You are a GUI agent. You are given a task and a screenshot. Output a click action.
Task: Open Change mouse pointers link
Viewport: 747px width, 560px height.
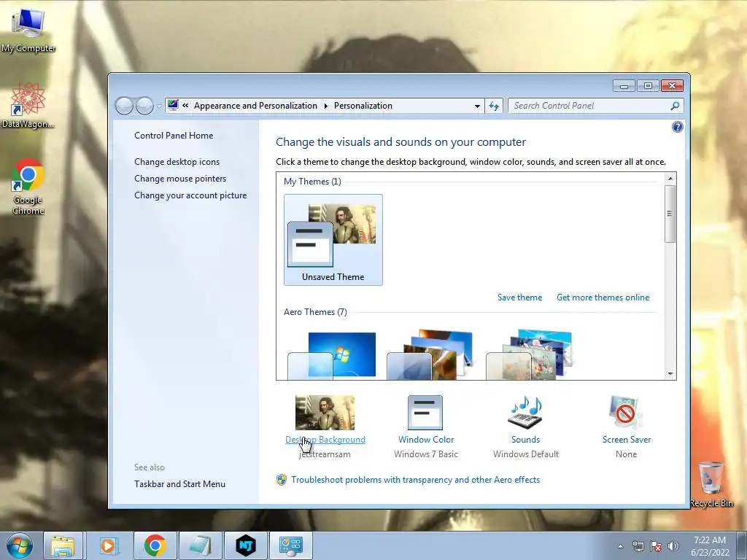180,179
